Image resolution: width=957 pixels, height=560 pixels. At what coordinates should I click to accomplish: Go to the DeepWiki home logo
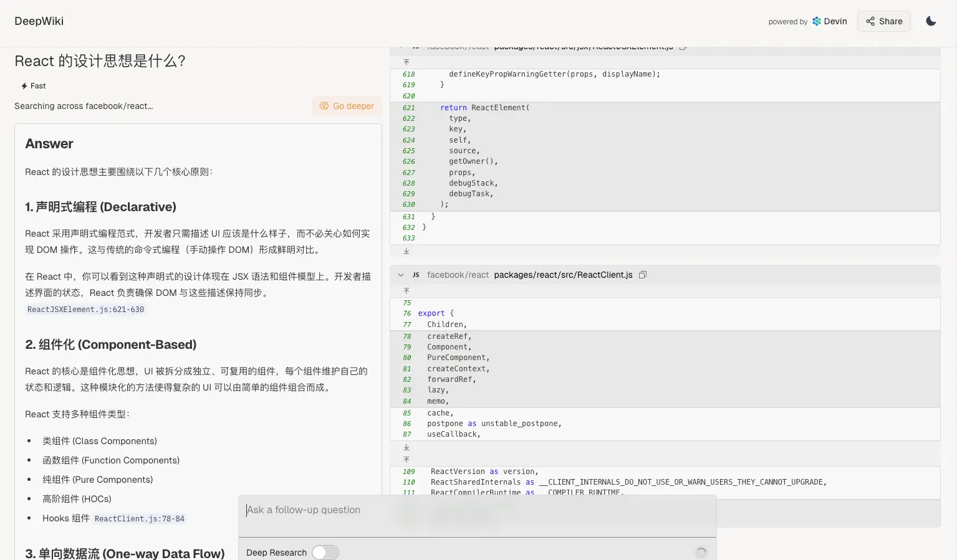[x=39, y=21]
